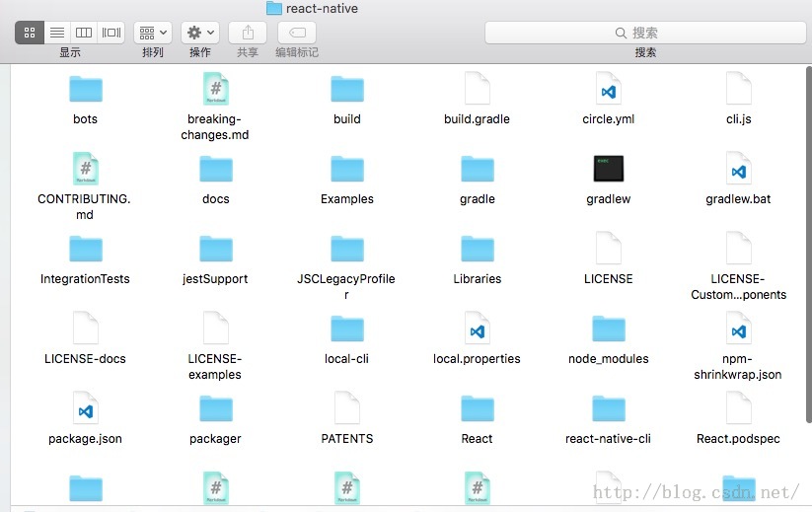Screen dimensions: 812x512
Task: Switch to icon view mode
Action: pos(30,33)
